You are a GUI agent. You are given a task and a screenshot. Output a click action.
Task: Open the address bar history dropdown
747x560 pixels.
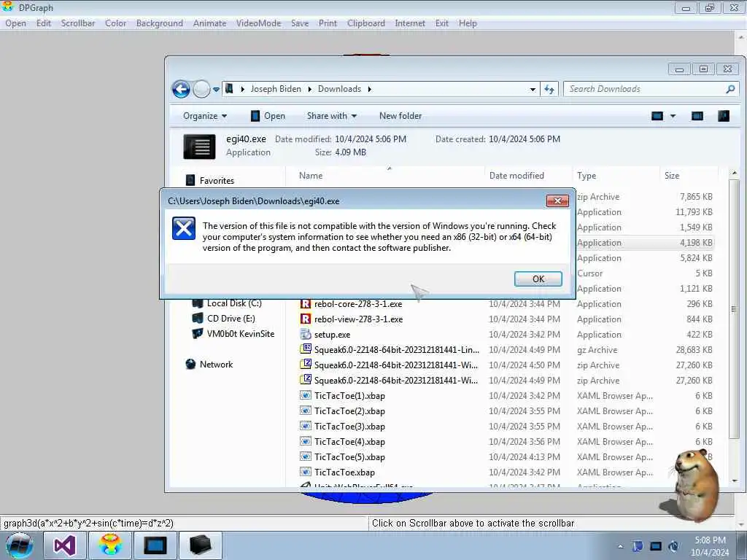tap(533, 89)
